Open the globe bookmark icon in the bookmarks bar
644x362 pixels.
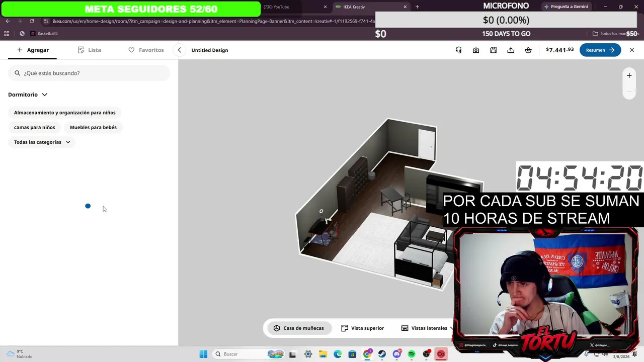tap(22, 34)
